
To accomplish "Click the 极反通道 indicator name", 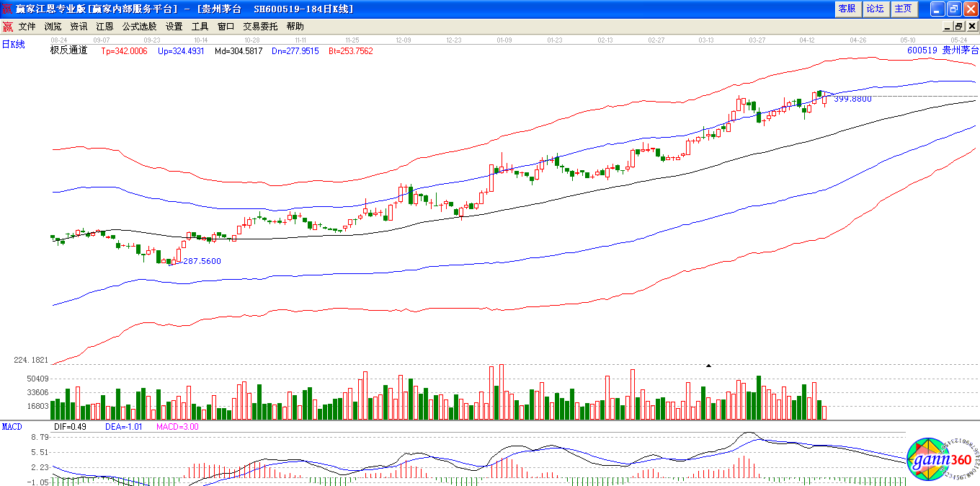I will [68, 50].
